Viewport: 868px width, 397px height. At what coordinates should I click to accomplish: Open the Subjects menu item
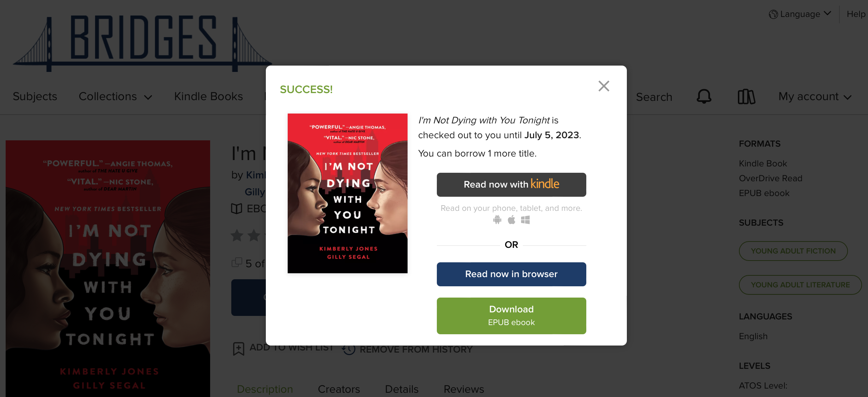click(x=35, y=96)
